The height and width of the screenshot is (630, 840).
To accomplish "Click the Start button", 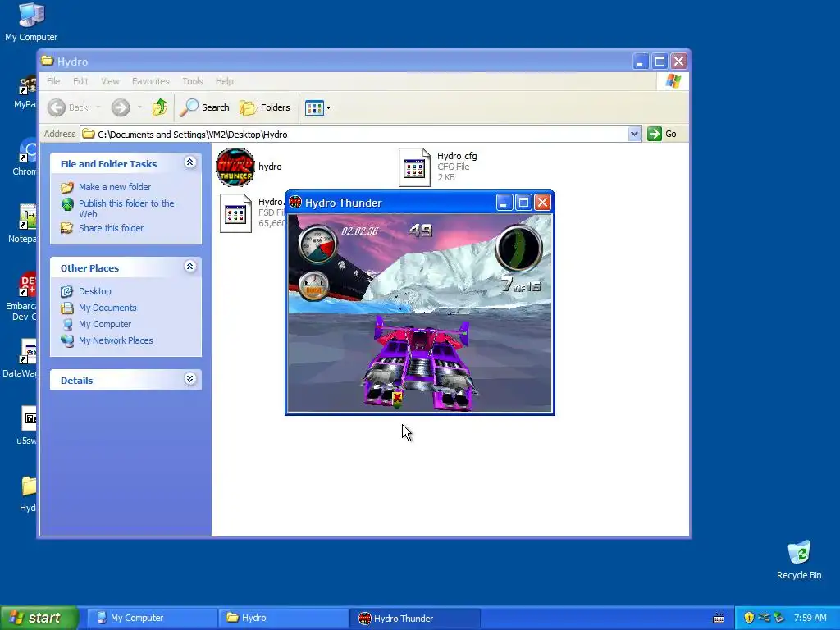I will pos(39,618).
